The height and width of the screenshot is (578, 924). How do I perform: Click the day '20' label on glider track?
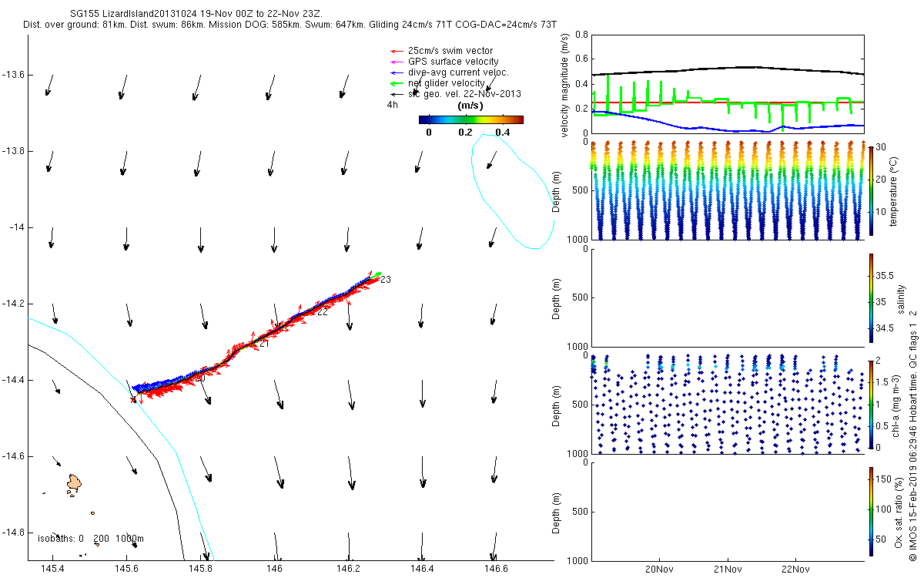click(199, 378)
